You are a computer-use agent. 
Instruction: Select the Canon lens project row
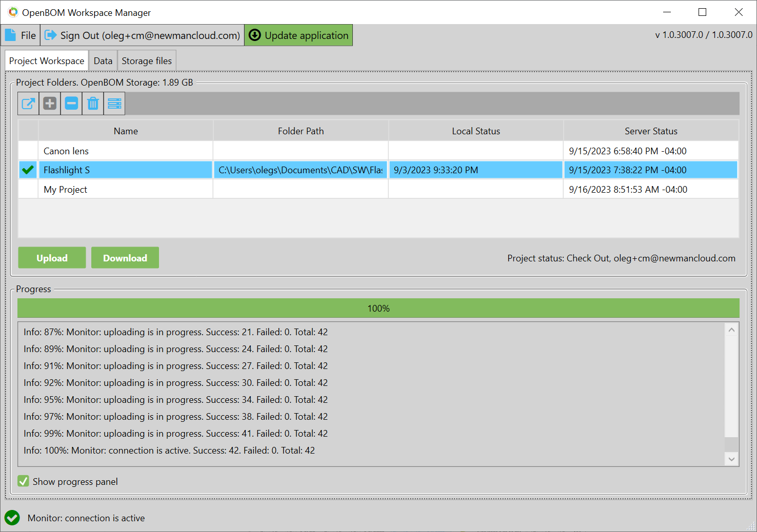tap(378, 151)
